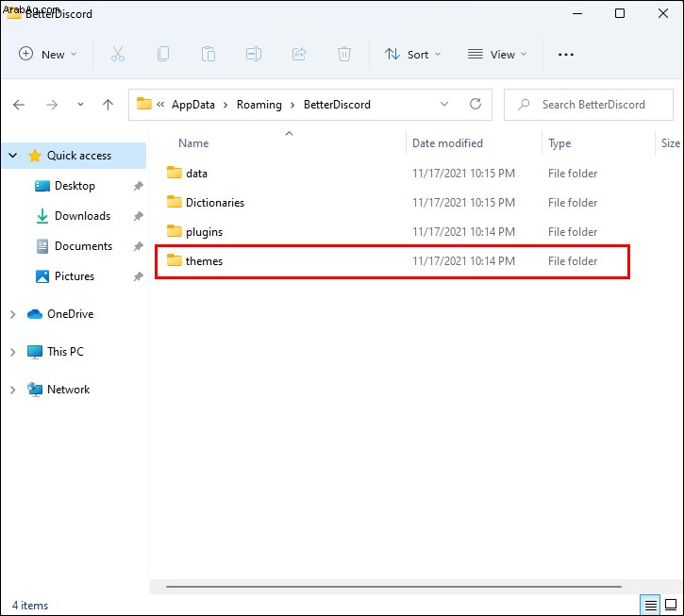
Task: Switch to details view icon in status bar
Action: pos(650,605)
